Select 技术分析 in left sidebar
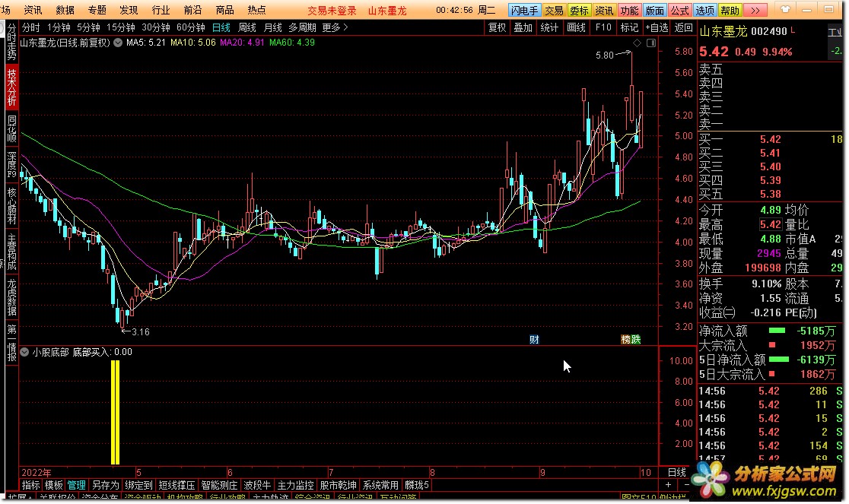 click(x=11, y=87)
